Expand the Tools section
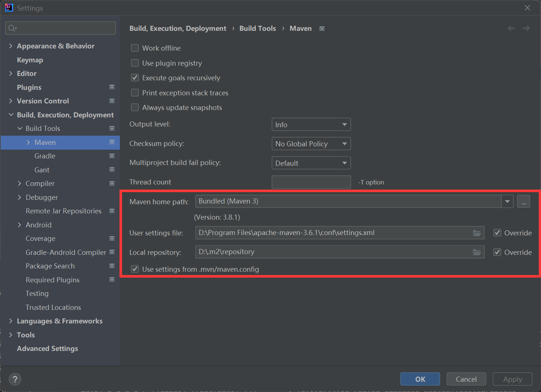Screen dimensions: 541x392 coord(11,335)
